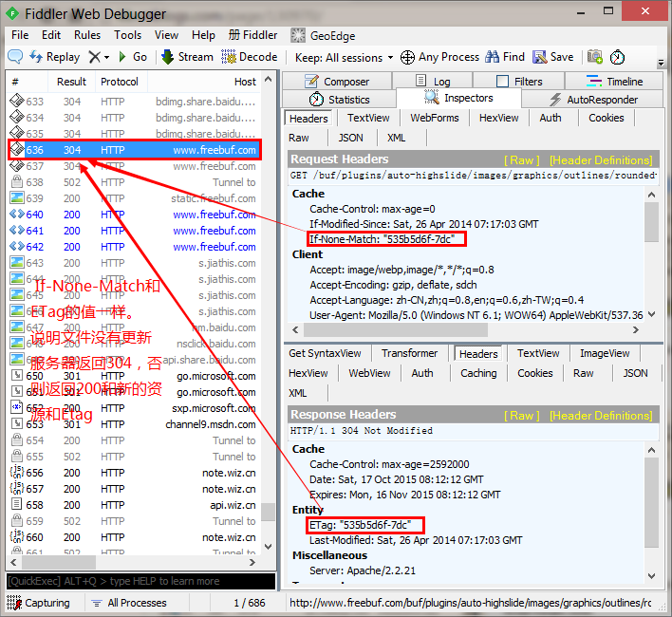Click the session list scroll up arrow
The width and height of the screenshot is (672, 617).
click(x=269, y=80)
